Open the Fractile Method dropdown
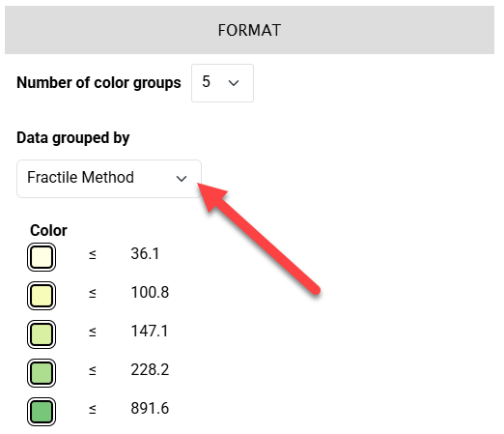The image size is (504, 434). point(109,179)
